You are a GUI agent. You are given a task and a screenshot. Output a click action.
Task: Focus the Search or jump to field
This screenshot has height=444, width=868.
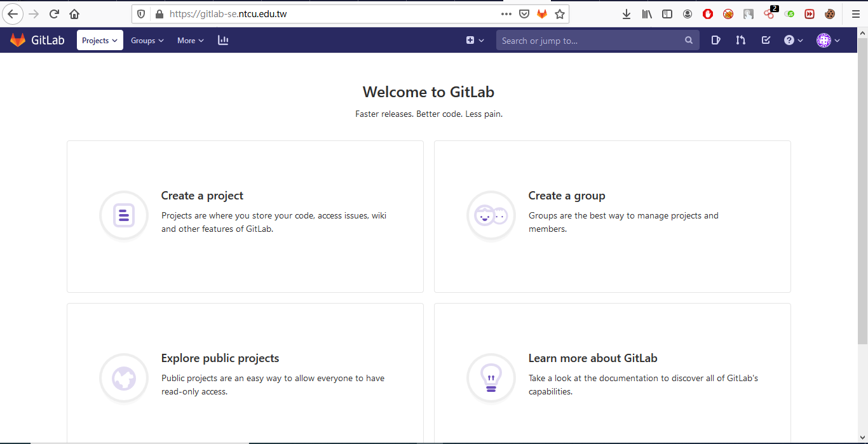point(598,40)
